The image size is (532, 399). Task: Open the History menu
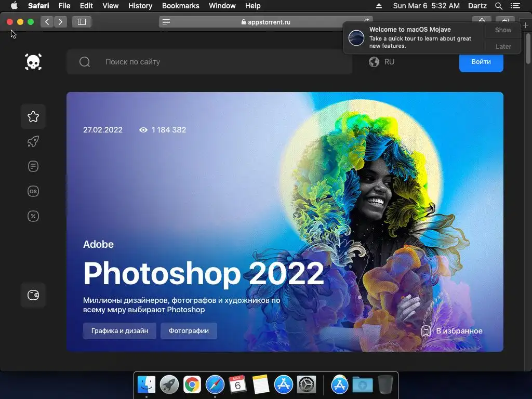[x=140, y=6]
